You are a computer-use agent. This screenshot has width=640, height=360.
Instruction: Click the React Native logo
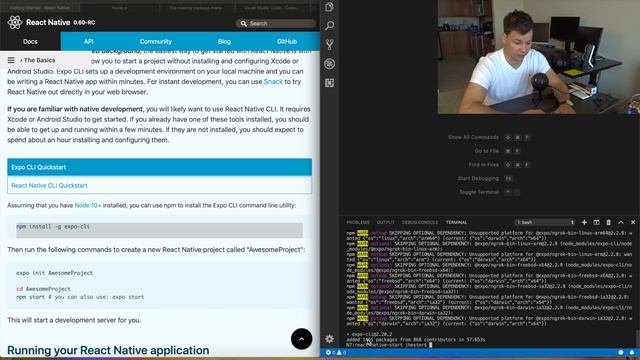pos(15,22)
